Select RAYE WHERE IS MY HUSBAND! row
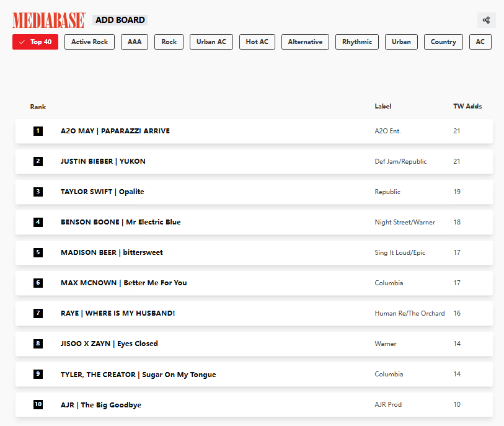This screenshot has width=504, height=426. click(x=118, y=313)
